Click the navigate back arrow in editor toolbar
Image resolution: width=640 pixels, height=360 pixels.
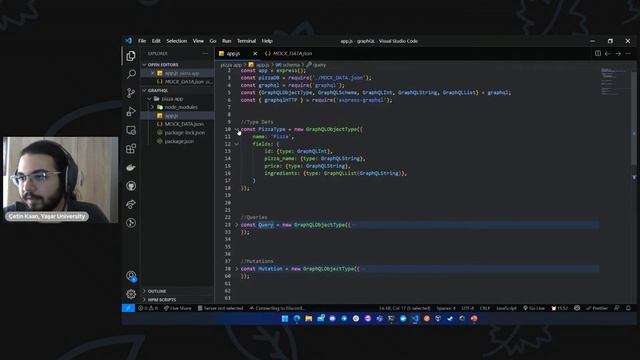[608, 53]
